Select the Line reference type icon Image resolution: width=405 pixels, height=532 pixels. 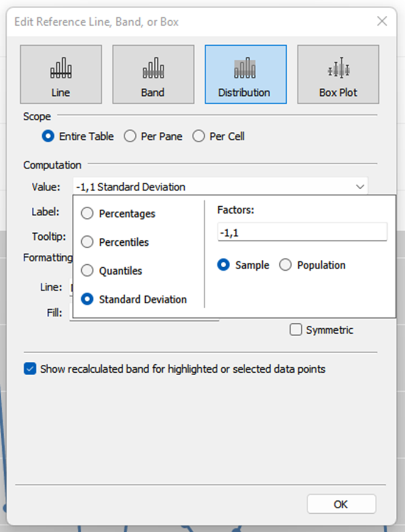tap(60, 74)
